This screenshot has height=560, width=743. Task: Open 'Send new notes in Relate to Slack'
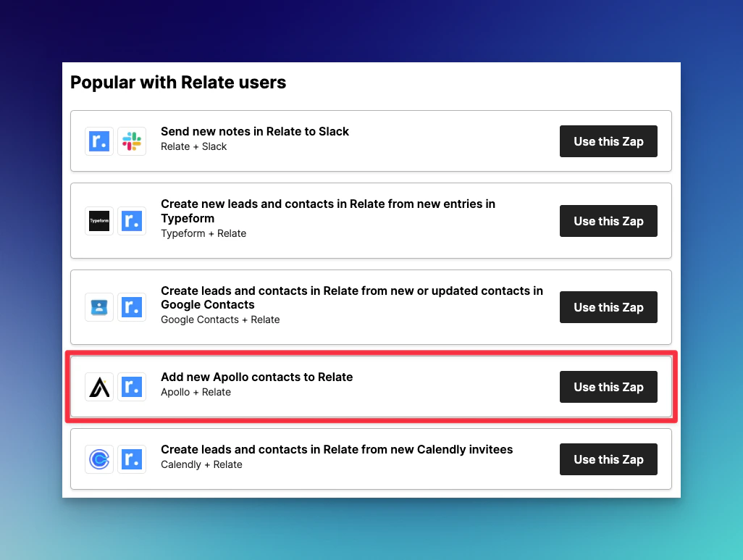point(254,131)
